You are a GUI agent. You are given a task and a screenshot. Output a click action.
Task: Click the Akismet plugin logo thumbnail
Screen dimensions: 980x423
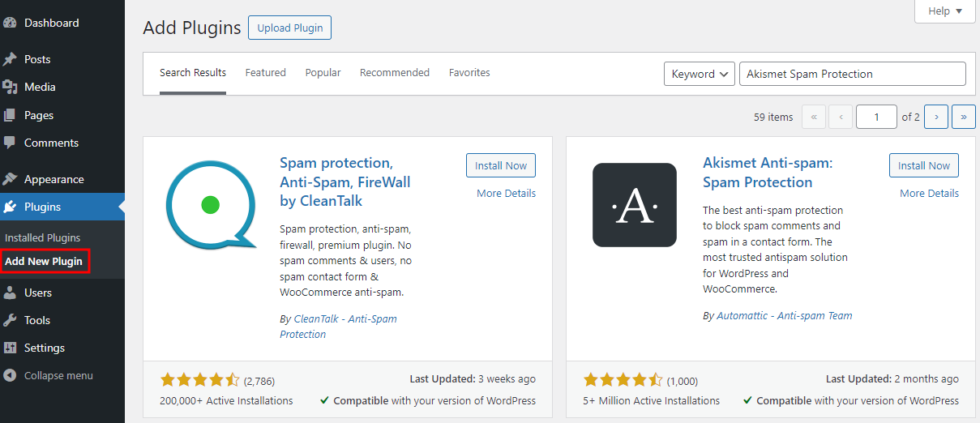[x=634, y=205]
